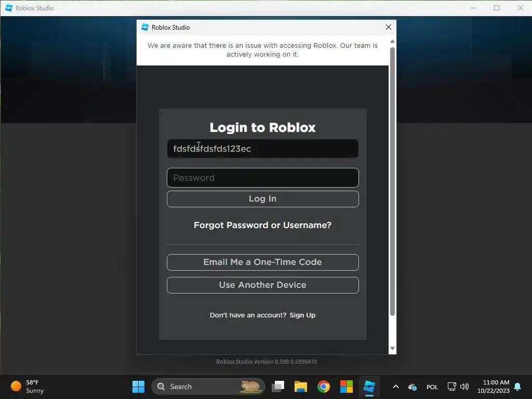The image size is (532, 399).
Task: Open the Windows Start menu
Action: [138, 387]
